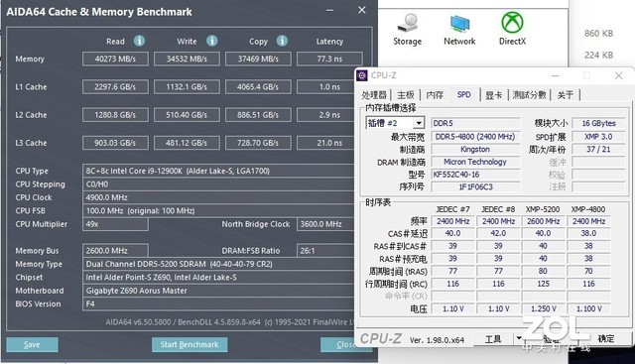Click the XMP-4800 CAS latency cell 38.0
Viewport: 635px width, 364px height.
[x=588, y=234]
